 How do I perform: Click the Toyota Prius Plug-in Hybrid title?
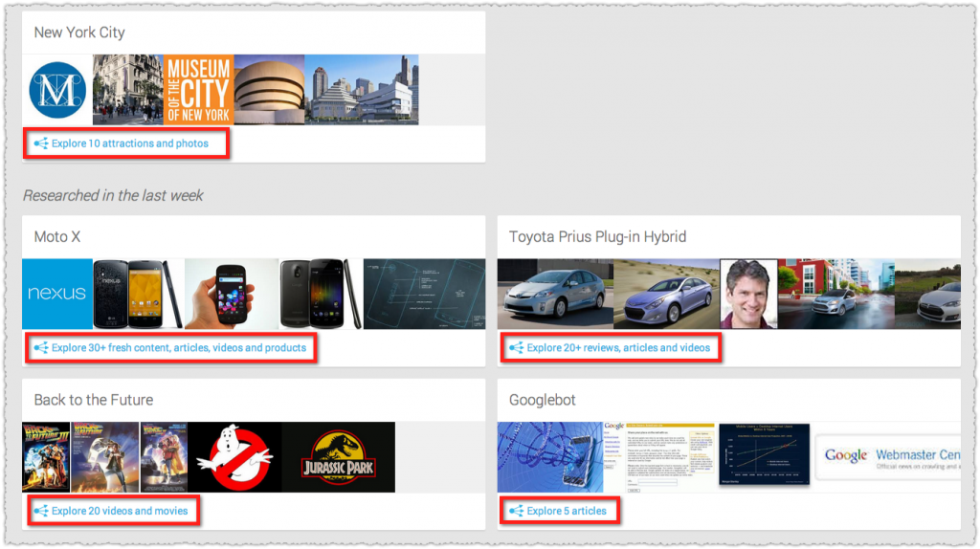[597, 236]
